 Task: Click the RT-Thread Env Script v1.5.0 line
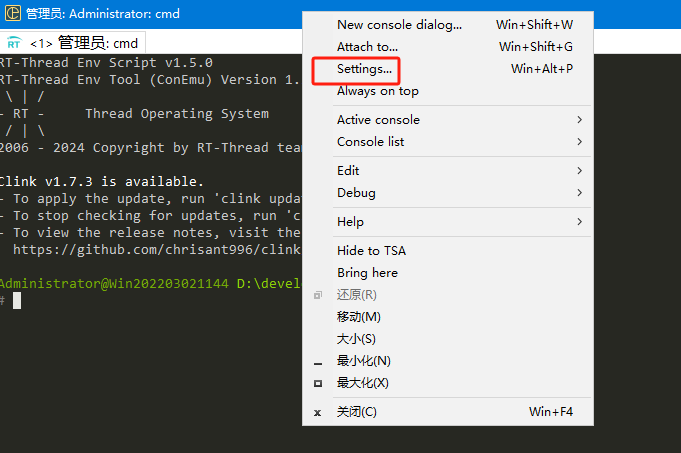(106, 63)
